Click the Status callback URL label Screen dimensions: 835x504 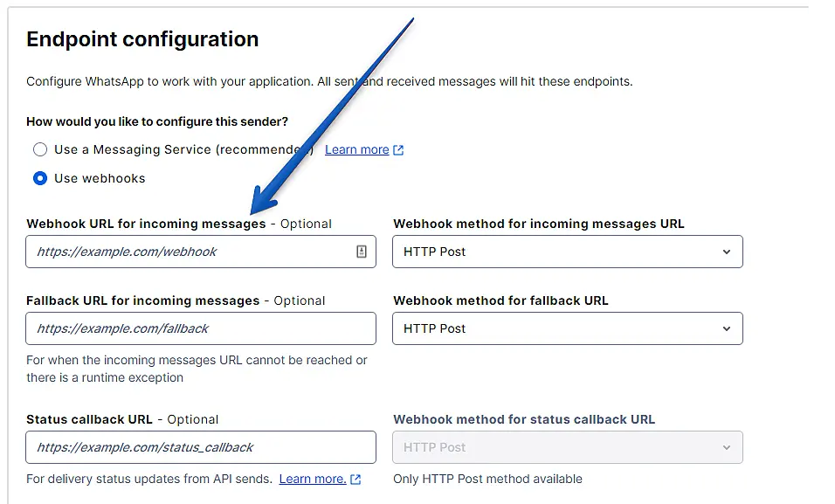[x=89, y=419]
